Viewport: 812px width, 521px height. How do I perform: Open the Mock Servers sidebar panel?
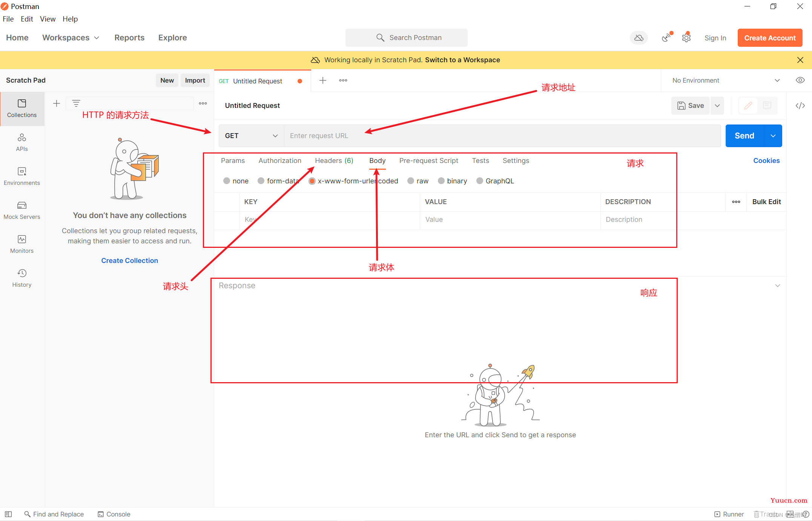coord(22,210)
